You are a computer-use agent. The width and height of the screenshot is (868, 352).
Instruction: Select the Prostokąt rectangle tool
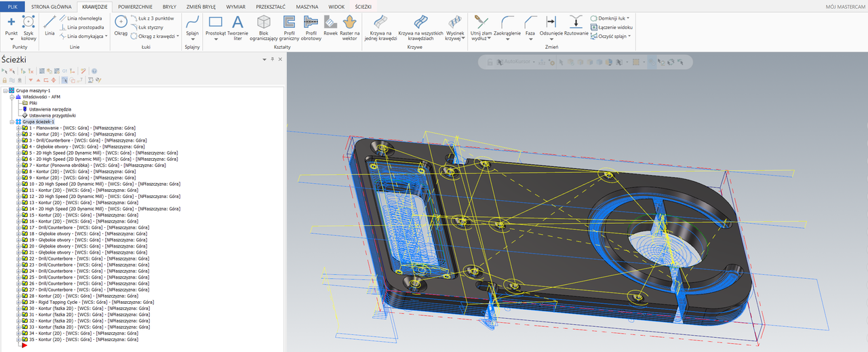(x=216, y=26)
